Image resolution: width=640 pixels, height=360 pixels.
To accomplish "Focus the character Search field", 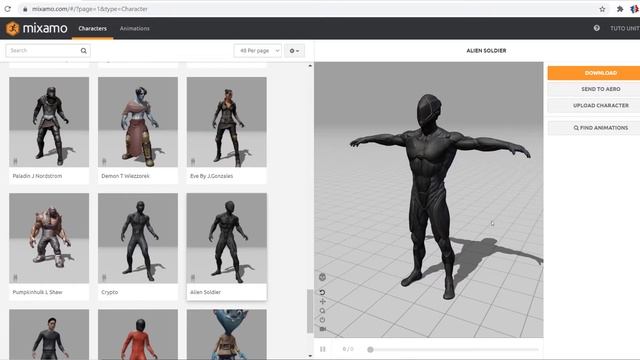I will click(48, 51).
